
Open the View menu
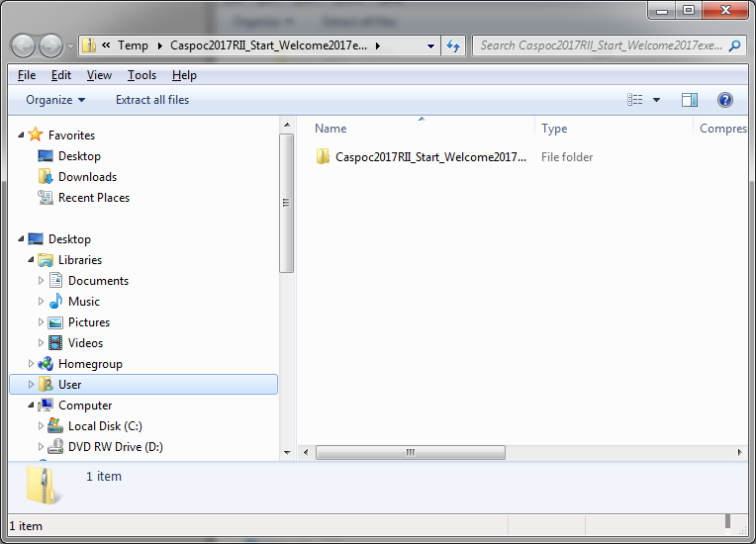point(99,75)
